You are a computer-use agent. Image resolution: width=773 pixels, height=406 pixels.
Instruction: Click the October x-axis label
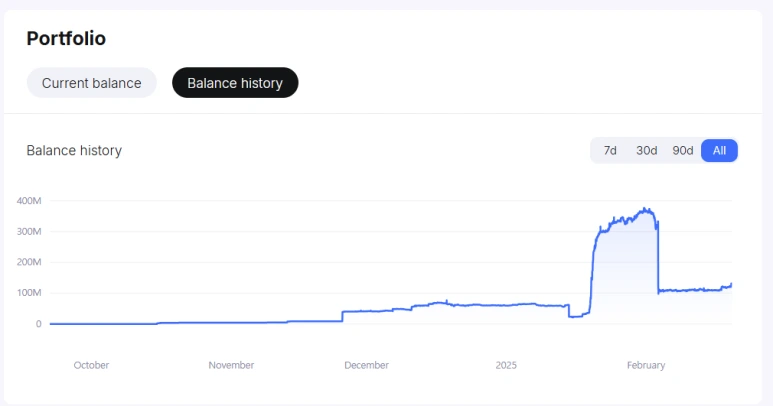click(91, 365)
